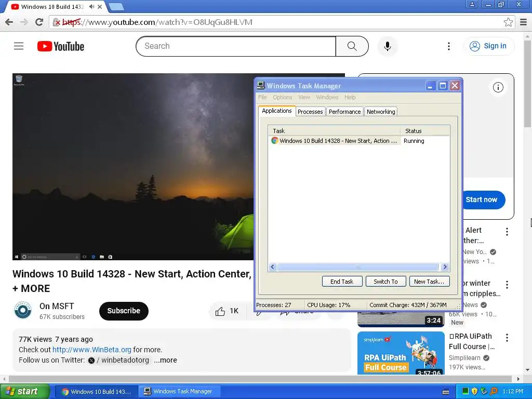
Task: Close the Windows 10 Build browser tab
Action: click(100, 6)
